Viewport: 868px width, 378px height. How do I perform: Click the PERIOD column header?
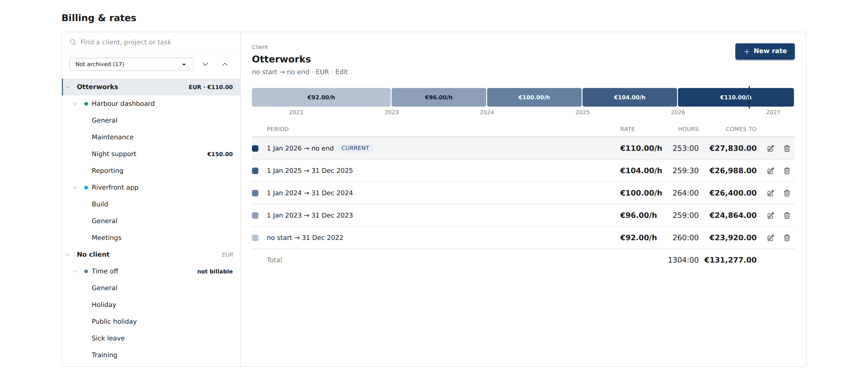click(278, 129)
